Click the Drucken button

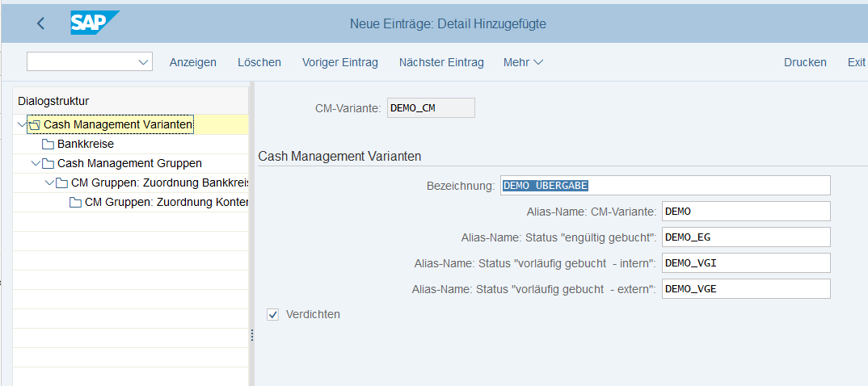pyautogui.click(x=805, y=62)
